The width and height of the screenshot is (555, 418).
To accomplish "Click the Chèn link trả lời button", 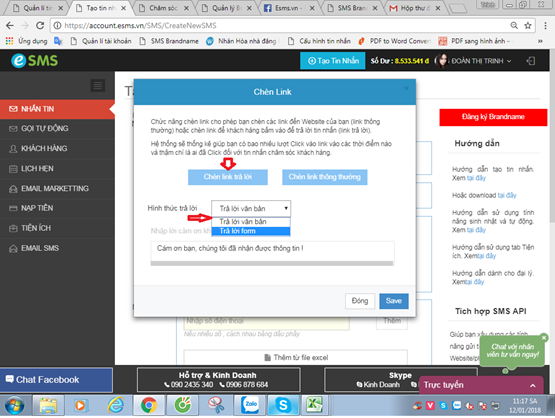I will pos(228,177).
